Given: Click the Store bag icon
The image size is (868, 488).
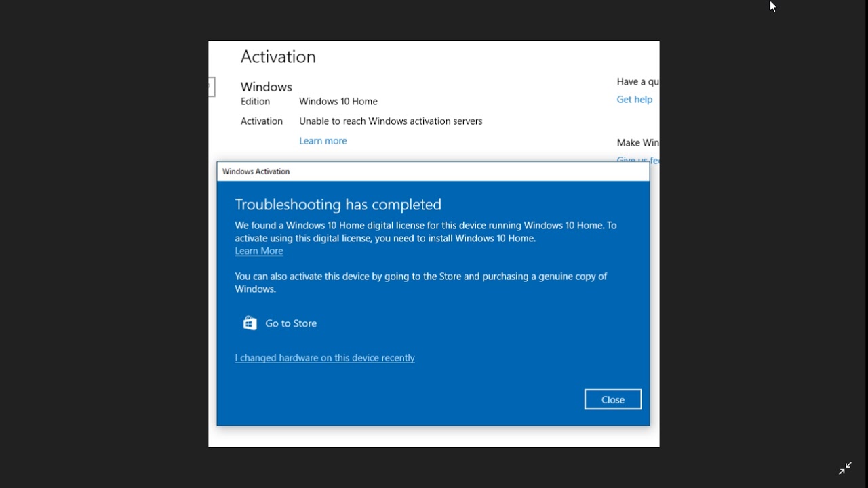Looking at the screenshot, I should coord(250,323).
